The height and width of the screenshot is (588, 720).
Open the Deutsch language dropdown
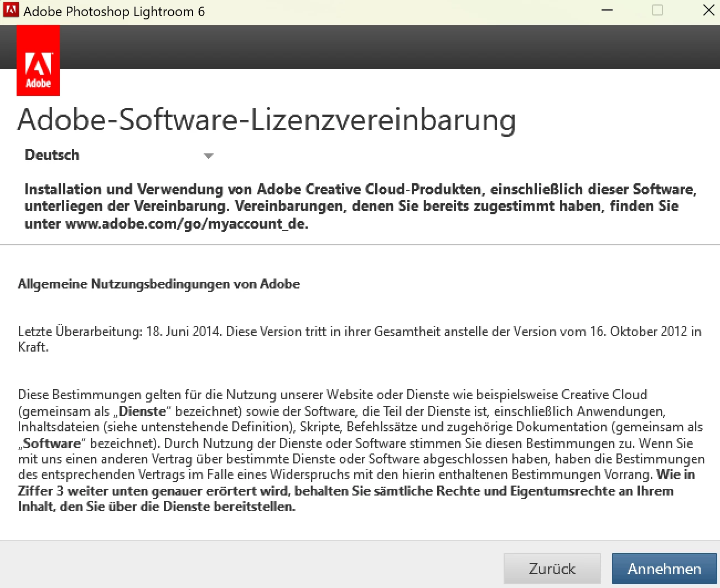click(x=119, y=155)
